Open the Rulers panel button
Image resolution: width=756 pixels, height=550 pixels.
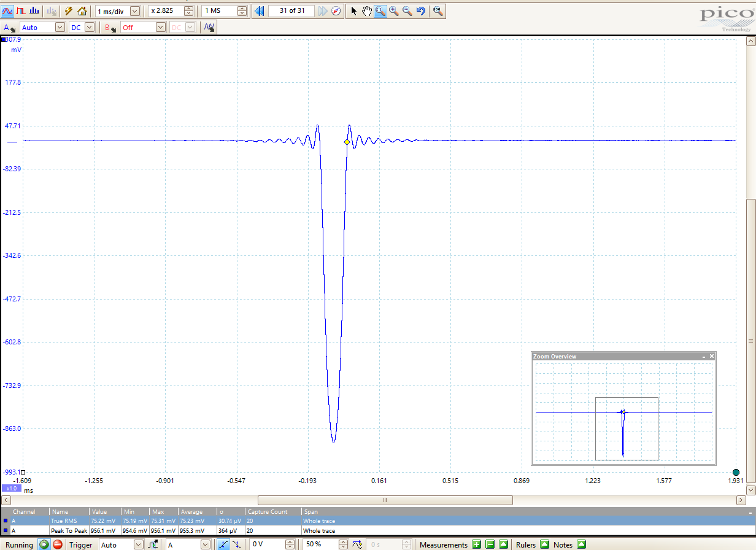coord(544,544)
